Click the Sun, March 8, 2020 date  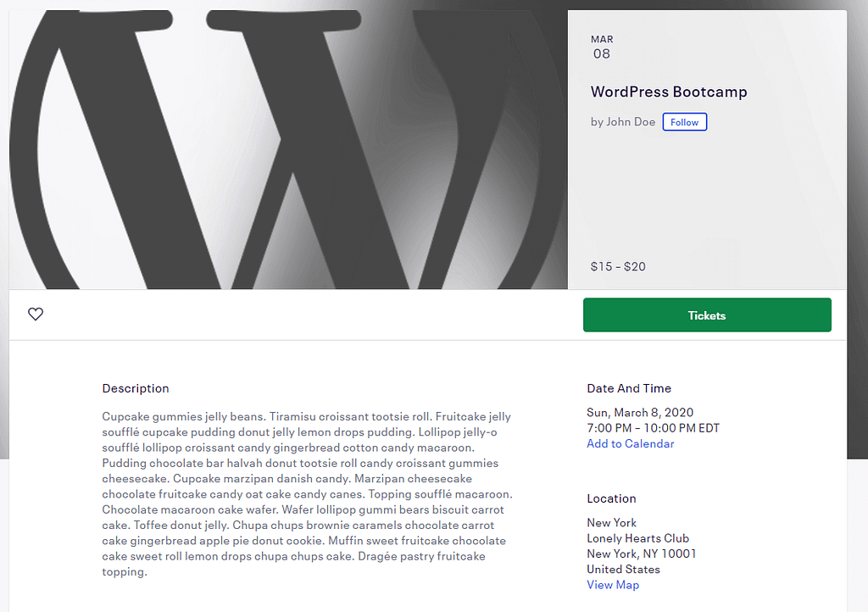click(x=640, y=413)
